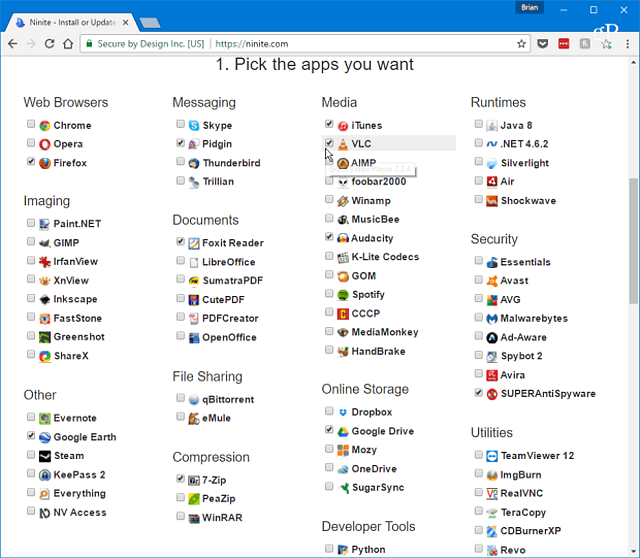The image size is (640, 558).
Task: Click the Python icon
Action: tap(343, 550)
